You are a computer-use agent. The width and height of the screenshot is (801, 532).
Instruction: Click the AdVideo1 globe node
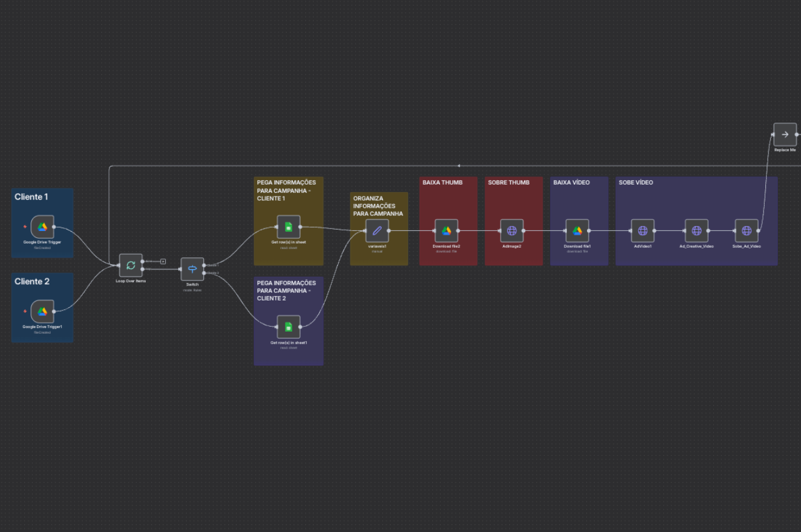pyautogui.click(x=643, y=231)
